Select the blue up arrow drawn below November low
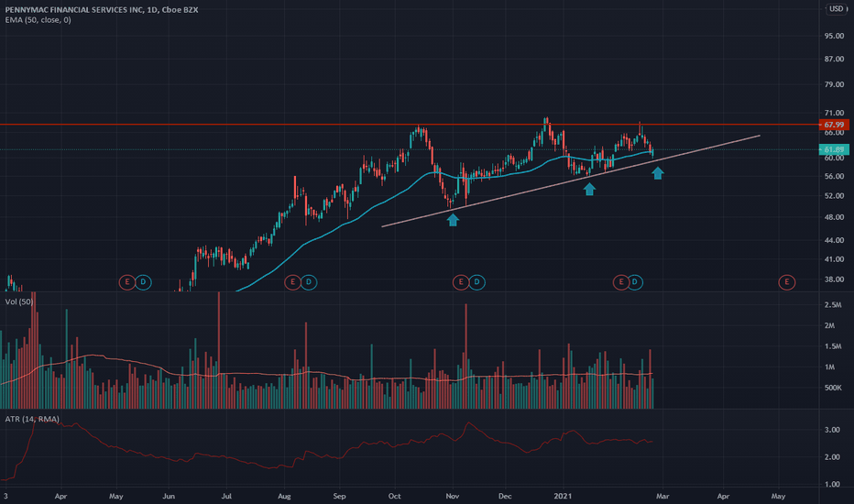The width and height of the screenshot is (854, 504). tap(453, 220)
